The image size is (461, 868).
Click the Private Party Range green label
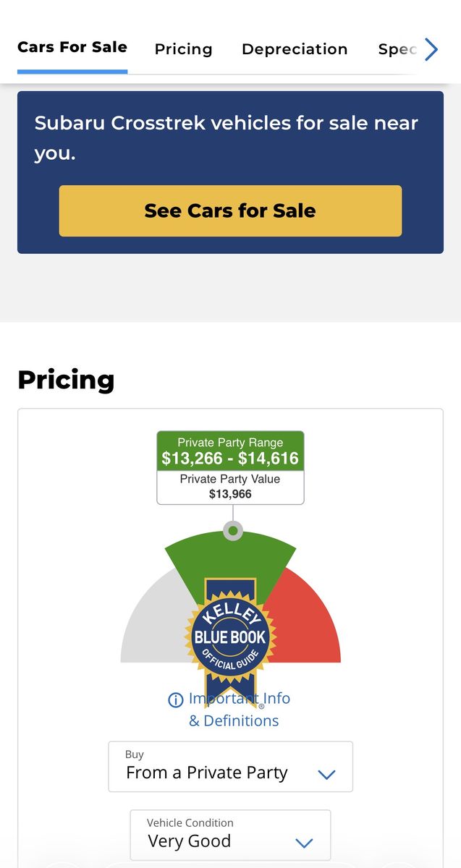click(231, 451)
